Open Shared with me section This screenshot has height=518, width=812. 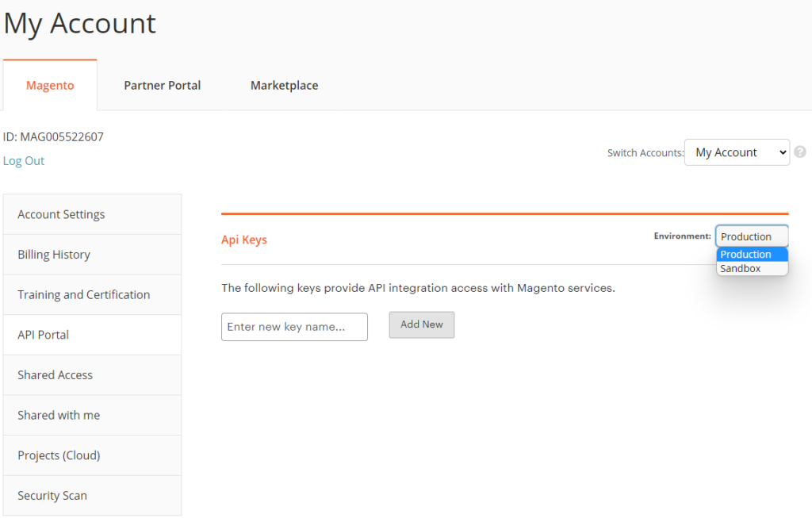[x=92, y=416]
